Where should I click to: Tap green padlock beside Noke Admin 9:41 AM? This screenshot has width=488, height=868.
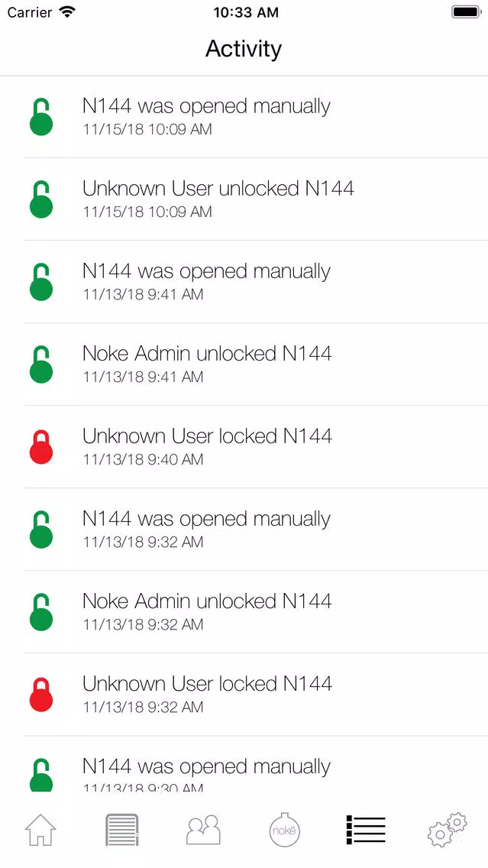[x=41, y=364]
